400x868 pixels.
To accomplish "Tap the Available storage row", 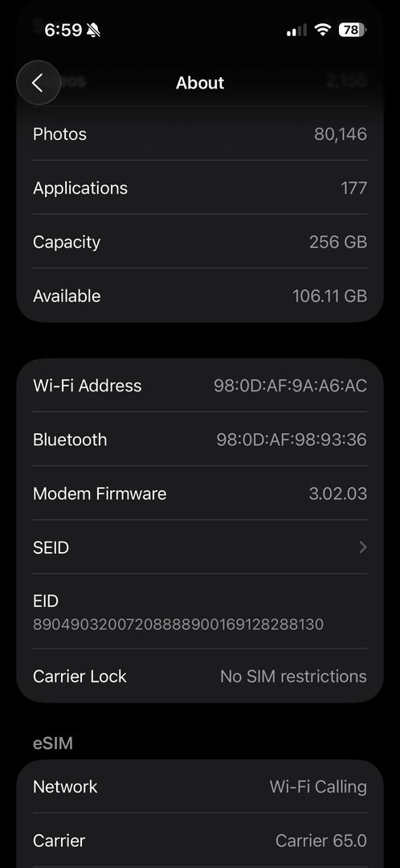I will click(x=200, y=296).
